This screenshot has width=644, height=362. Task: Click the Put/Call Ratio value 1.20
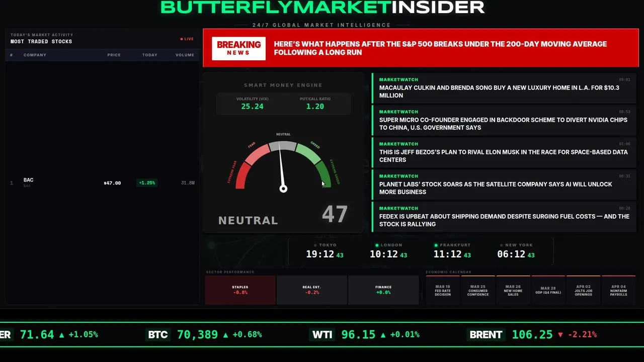315,107
